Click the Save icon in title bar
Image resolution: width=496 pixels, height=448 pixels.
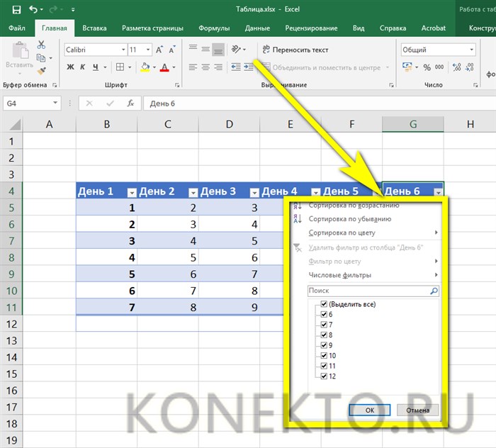[16, 9]
